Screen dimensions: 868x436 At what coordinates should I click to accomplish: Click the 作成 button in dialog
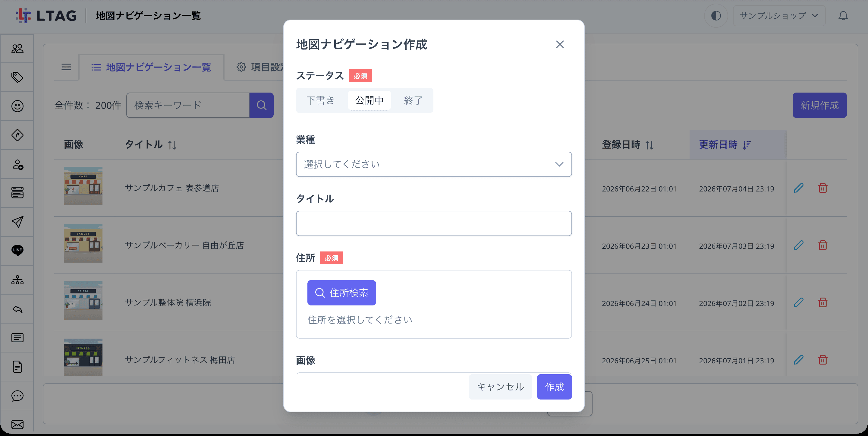tap(554, 387)
